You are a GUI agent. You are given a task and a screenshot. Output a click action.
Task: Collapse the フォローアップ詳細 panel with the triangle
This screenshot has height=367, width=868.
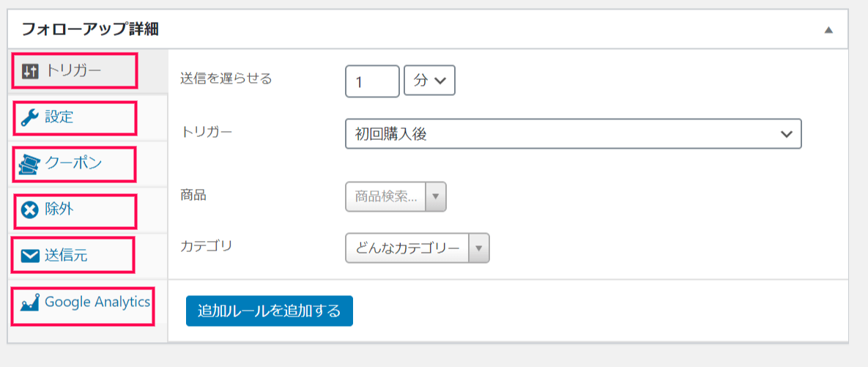[x=828, y=30]
